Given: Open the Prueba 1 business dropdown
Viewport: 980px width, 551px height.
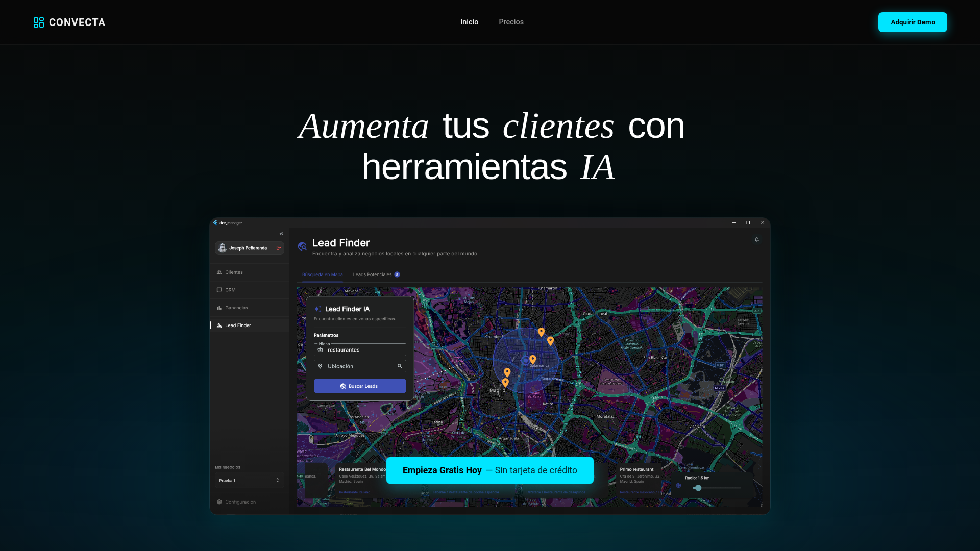Looking at the screenshot, I should (x=249, y=481).
